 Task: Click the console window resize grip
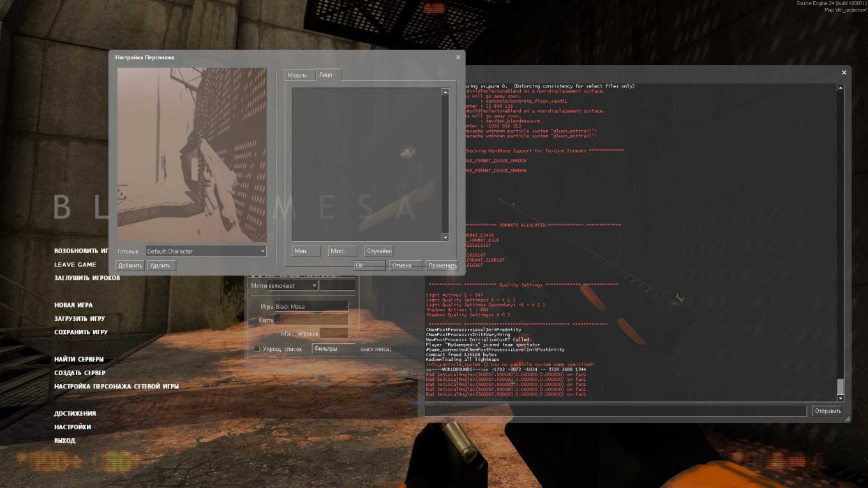click(x=847, y=418)
